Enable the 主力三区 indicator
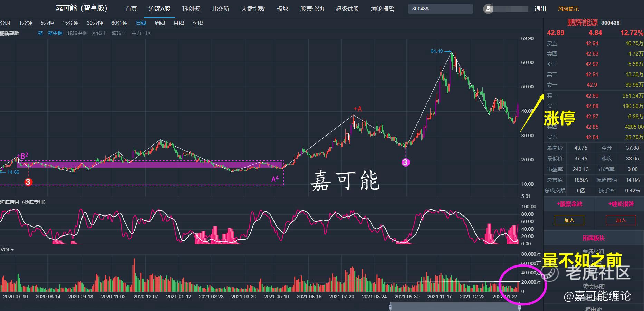 tap(141, 33)
